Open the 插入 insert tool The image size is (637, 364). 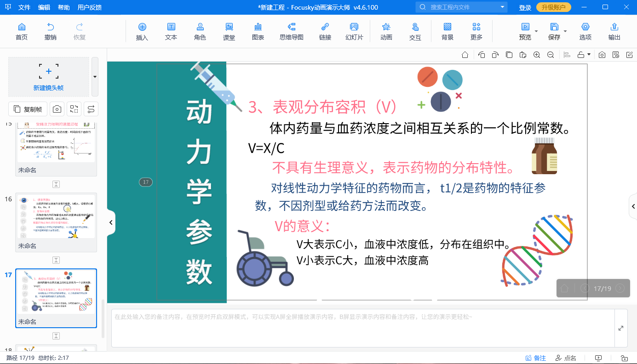pos(142,32)
